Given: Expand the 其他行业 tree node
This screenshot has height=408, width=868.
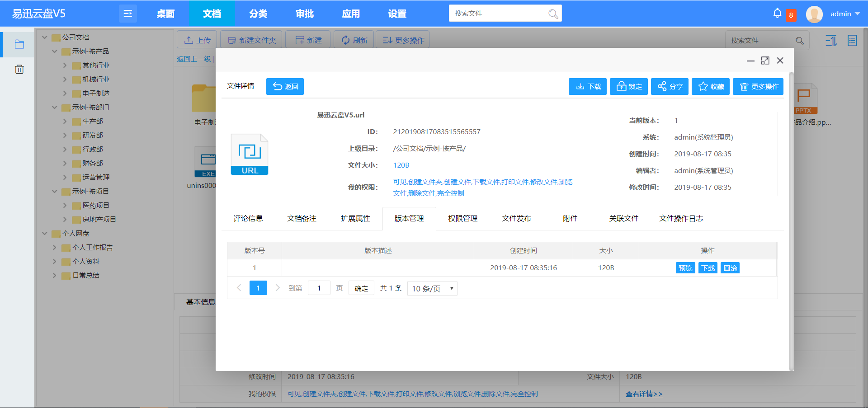Looking at the screenshot, I should [x=65, y=65].
